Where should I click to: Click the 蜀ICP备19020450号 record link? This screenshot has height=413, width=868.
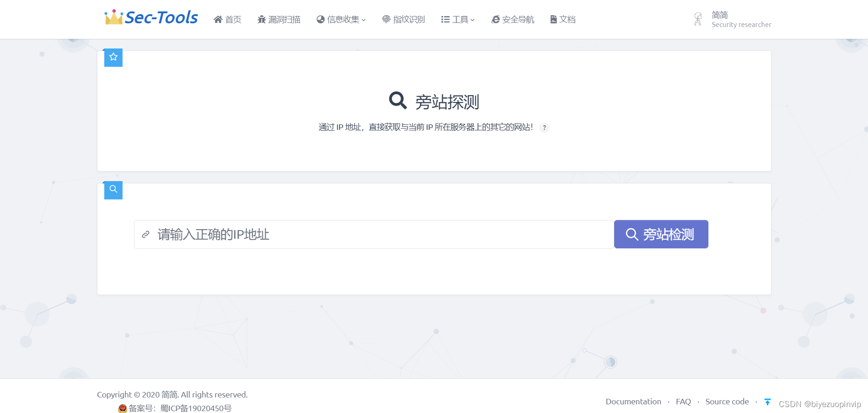point(195,409)
